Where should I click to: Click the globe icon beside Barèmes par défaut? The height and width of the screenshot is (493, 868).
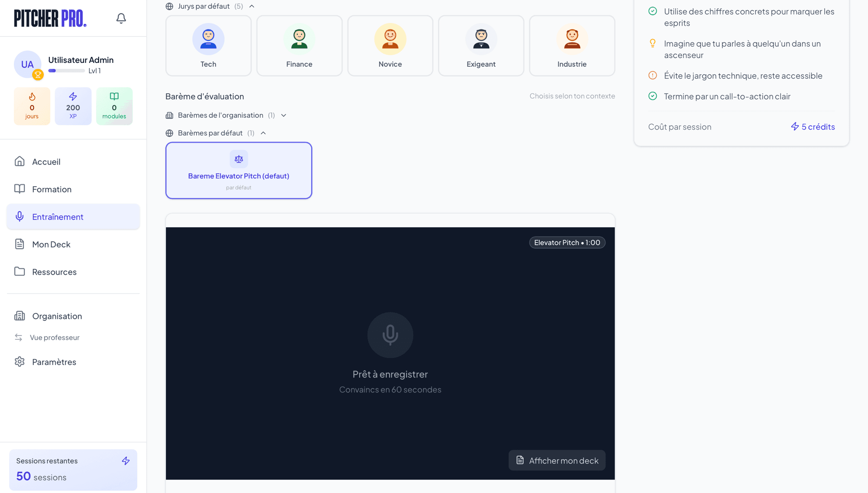pyautogui.click(x=170, y=133)
